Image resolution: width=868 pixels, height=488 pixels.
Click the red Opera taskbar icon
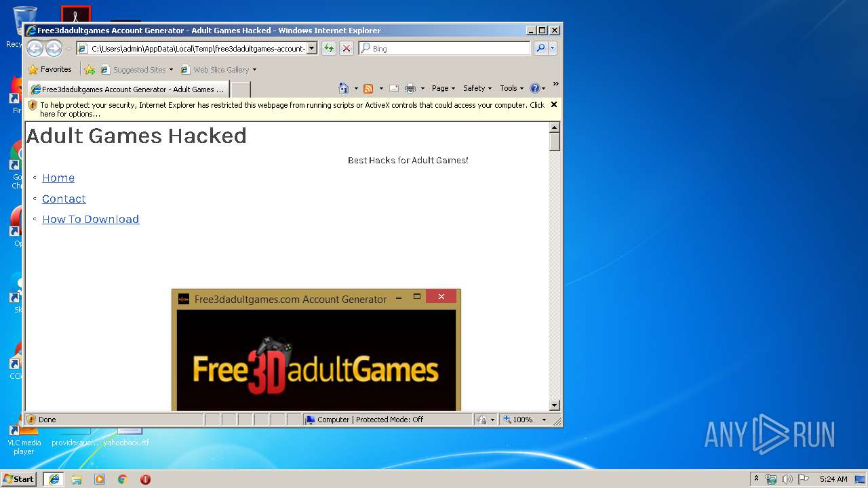(145, 479)
